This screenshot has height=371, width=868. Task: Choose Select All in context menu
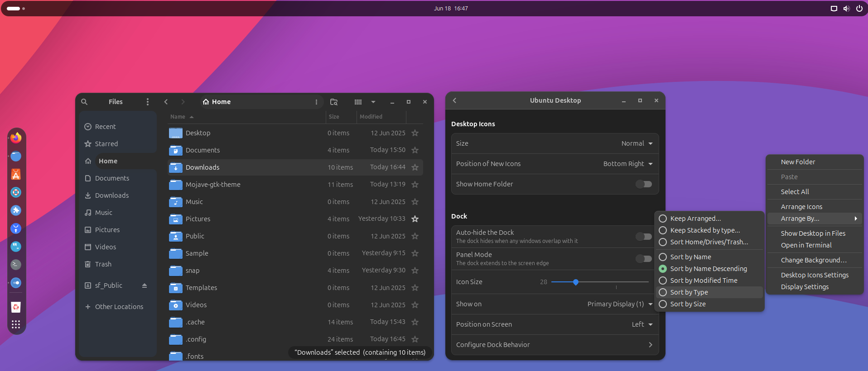click(x=815, y=192)
